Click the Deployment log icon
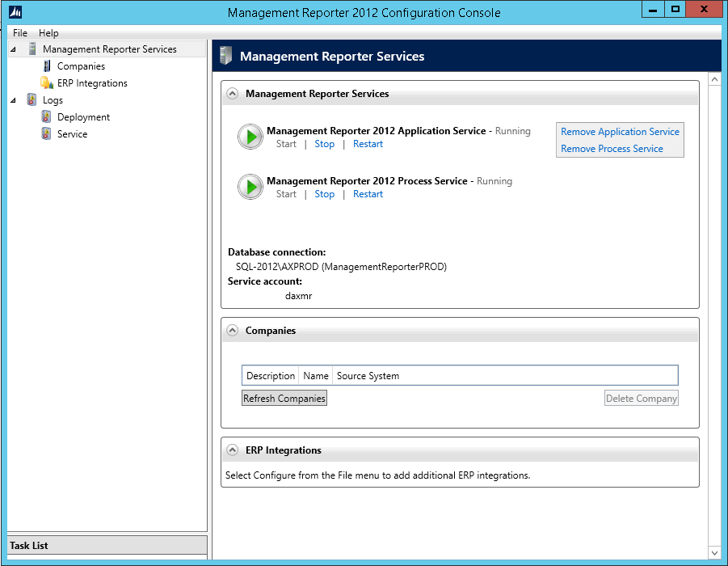728x566 pixels. 47,117
